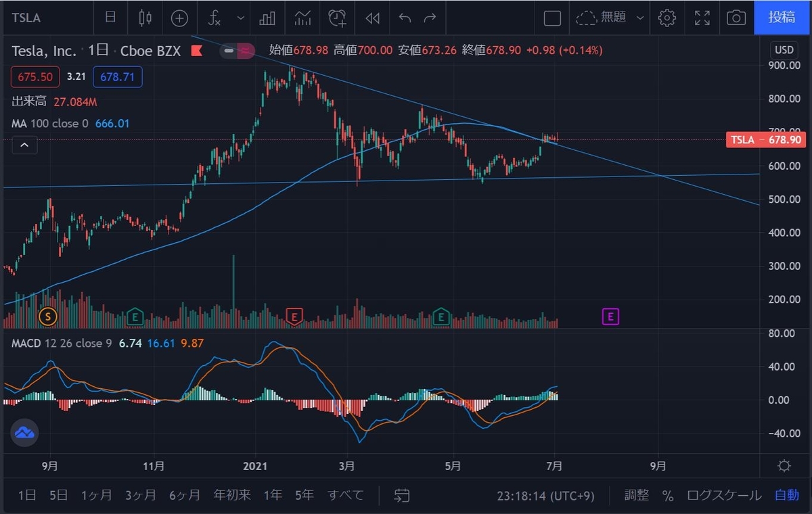Click the blue buy price 678.71
812x514 pixels.
coord(117,77)
